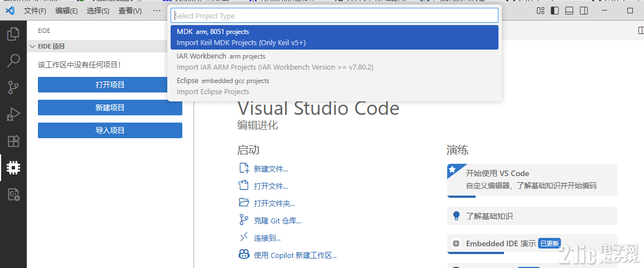Click the open folder icon under 启动

pos(244,203)
